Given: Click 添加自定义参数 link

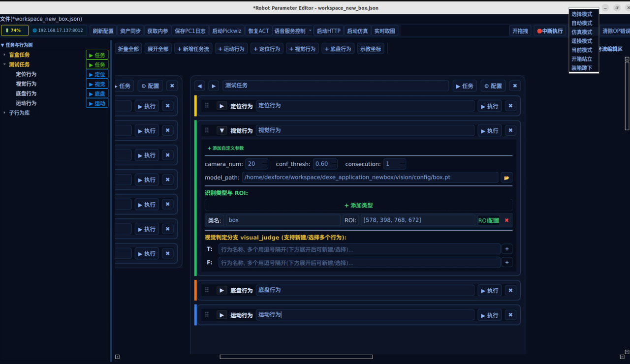Looking at the screenshot, I should click(x=225, y=148).
